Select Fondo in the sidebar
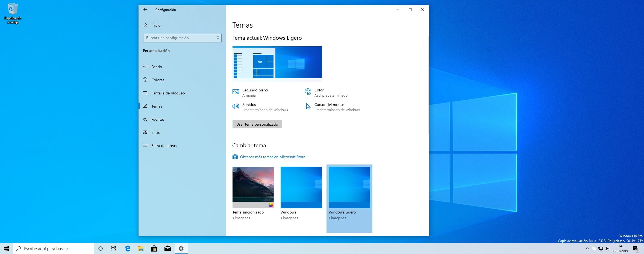The image size is (644, 254). 157,67
